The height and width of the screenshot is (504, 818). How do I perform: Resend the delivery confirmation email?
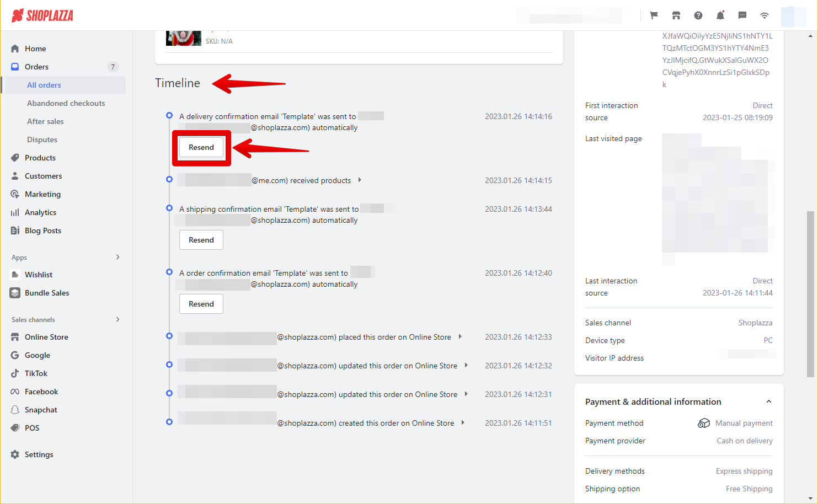click(201, 147)
